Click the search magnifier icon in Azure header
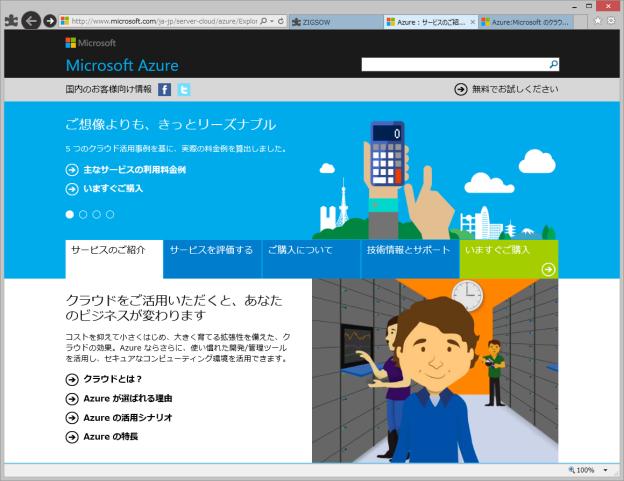This screenshot has width=624, height=481. 554,65
